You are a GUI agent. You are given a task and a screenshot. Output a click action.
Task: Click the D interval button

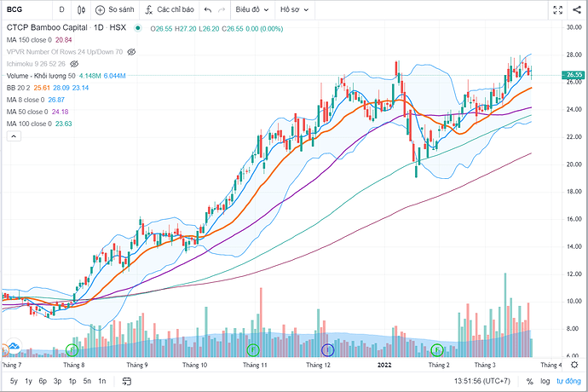click(x=61, y=10)
